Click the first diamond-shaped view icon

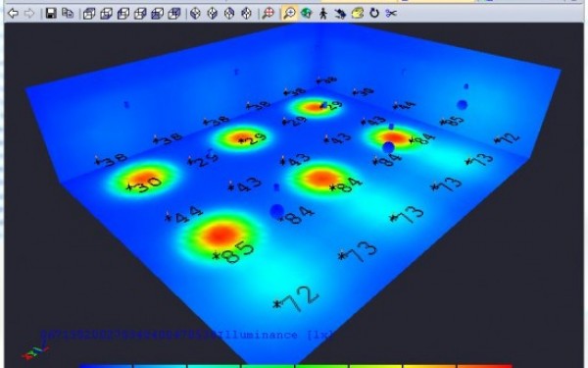point(195,14)
